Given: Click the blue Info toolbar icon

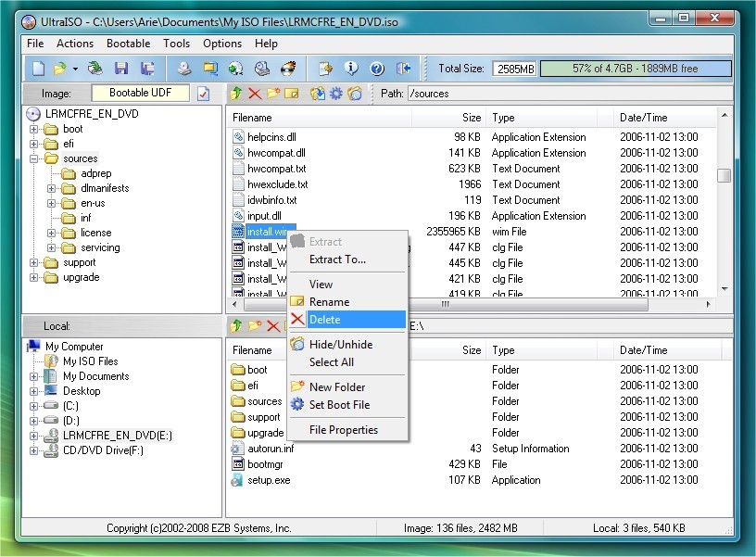Looking at the screenshot, I should point(351,69).
